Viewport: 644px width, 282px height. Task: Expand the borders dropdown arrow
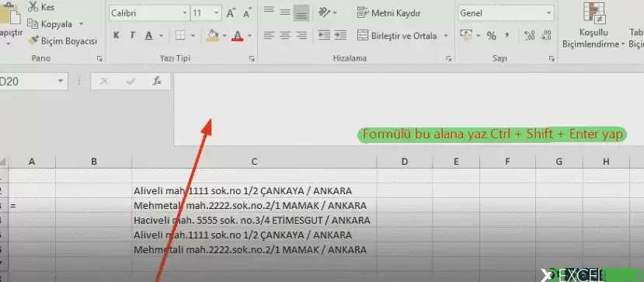click(x=193, y=36)
